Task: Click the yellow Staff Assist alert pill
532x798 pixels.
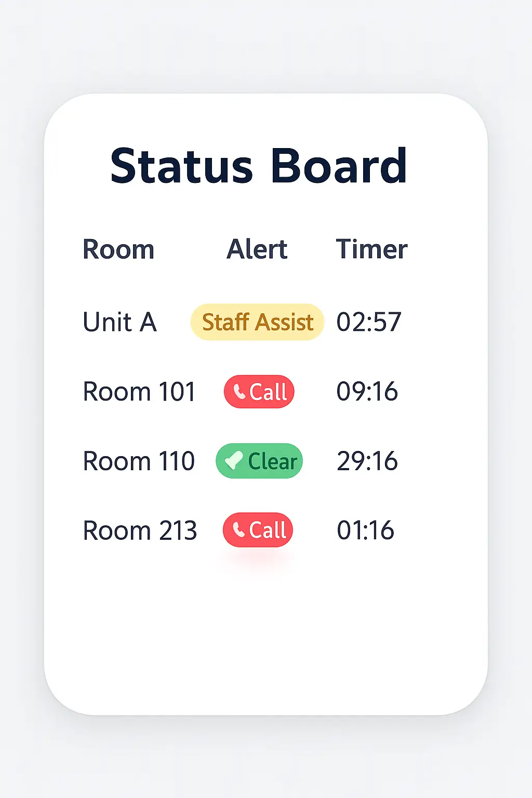Action: click(257, 322)
